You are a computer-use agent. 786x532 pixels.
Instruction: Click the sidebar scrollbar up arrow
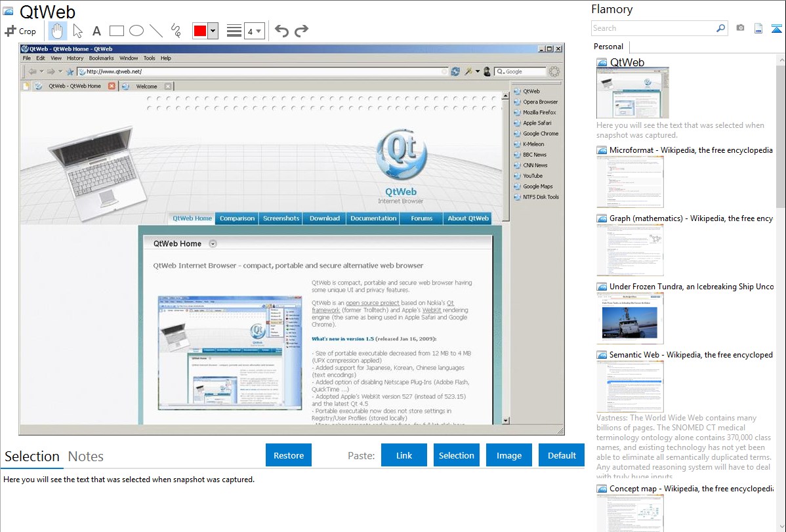click(x=781, y=60)
